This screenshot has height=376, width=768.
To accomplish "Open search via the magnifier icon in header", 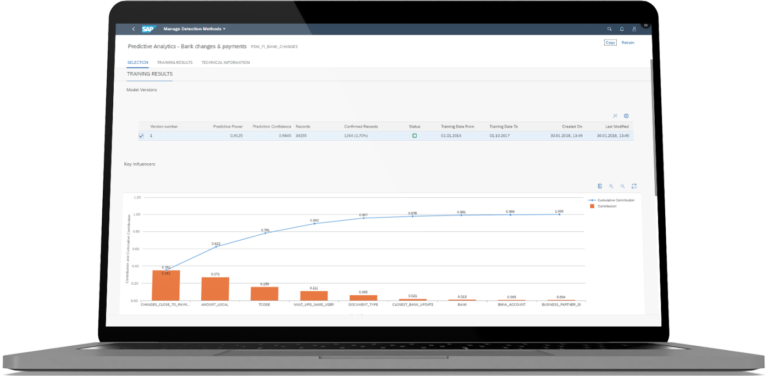I will coord(609,29).
